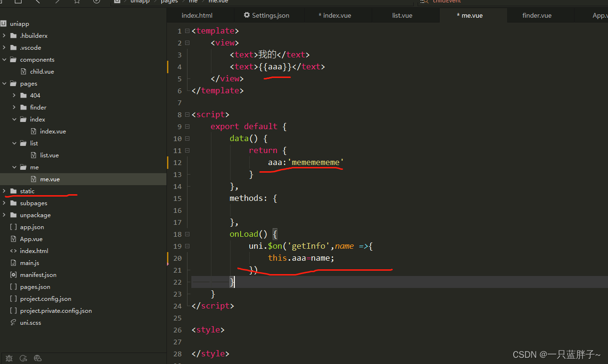Collapse the me folder arrow
Screen dimensions: 608x364
(x=14, y=167)
